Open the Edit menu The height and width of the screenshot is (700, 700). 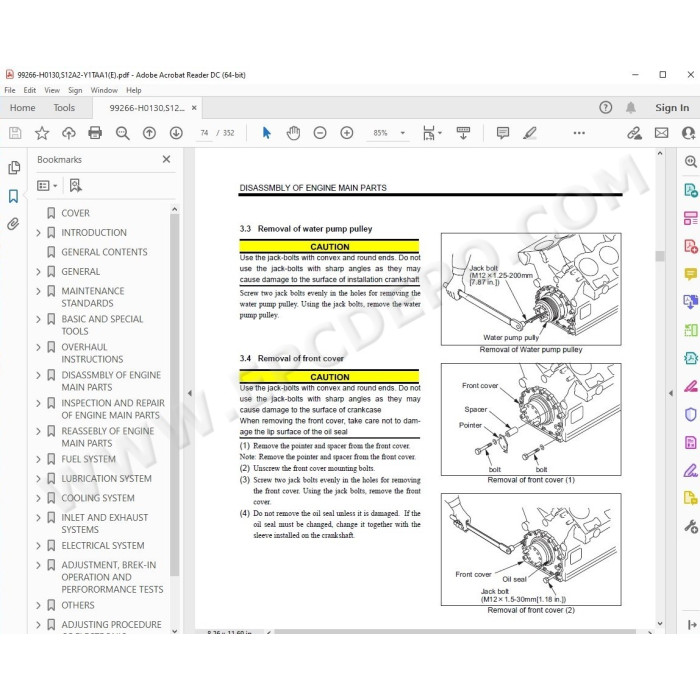(29, 90)
